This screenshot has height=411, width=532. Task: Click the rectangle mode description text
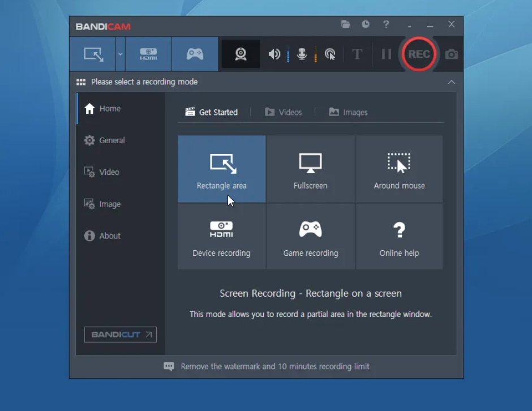coord(311,314)
